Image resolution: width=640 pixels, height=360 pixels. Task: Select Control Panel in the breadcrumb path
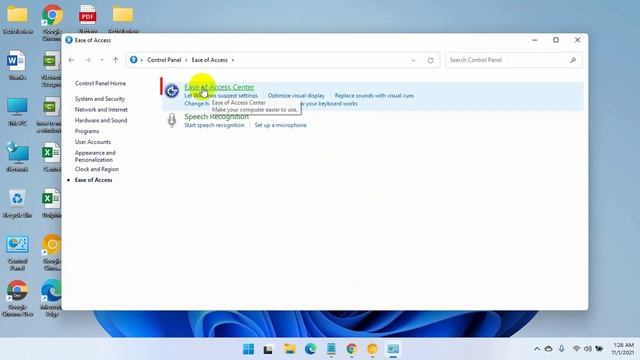164,60
